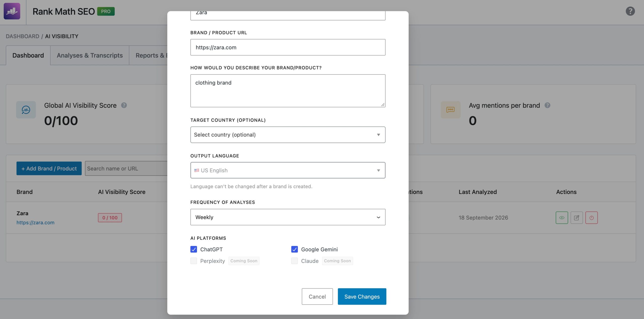Viewport: 644px width, 319px height.
Task: Click the Coming Soon badge next to Perplexity
Action: (x=244, y=261)
